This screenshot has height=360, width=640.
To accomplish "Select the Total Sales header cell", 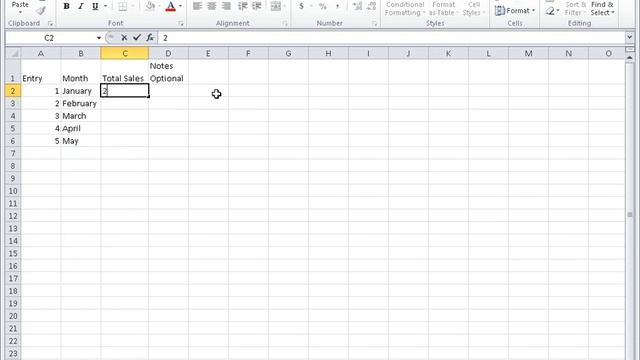I will (x=124, y=72).
